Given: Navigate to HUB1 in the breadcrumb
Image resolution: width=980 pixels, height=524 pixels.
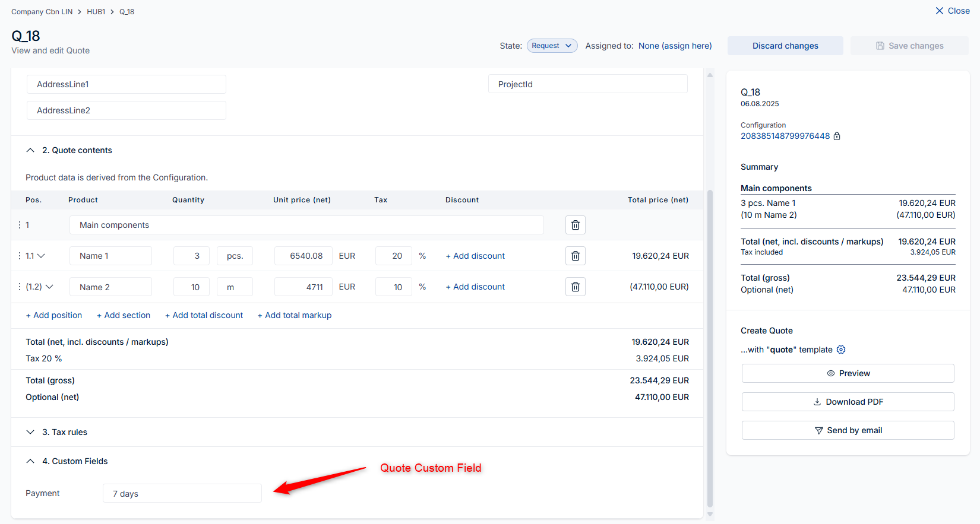Looking at the screenshot, I should (x=96, y=12).
